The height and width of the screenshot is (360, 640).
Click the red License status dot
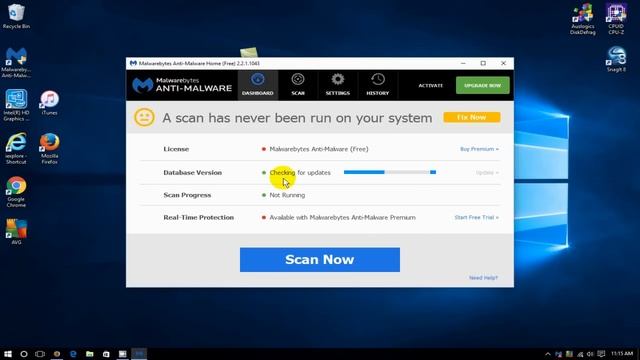(x=264, y=149)
